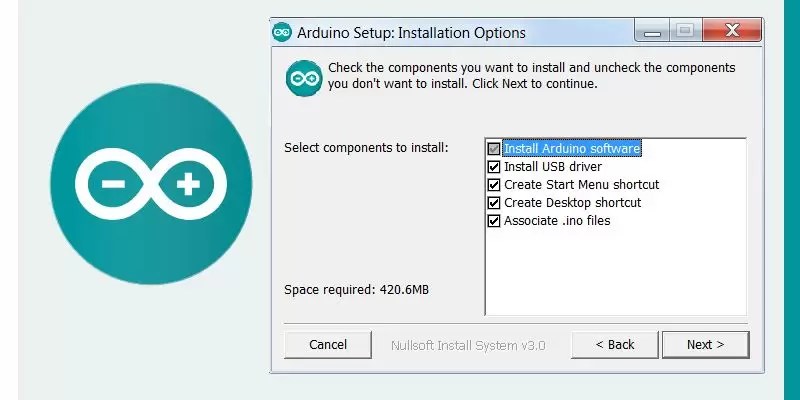Click the disabled maximize button in title bar
The image size is (800, 400).
tap(686, 31)
